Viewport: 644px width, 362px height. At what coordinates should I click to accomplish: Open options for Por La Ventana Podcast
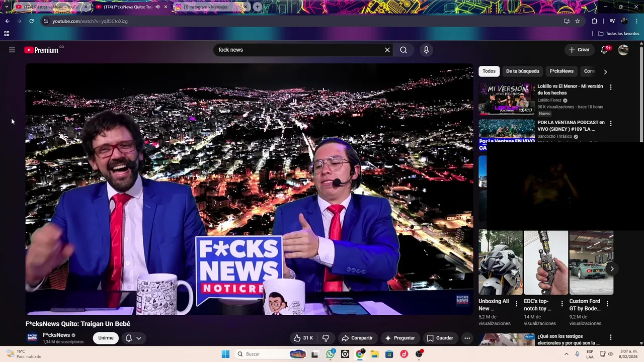click(x=611, y=123)
